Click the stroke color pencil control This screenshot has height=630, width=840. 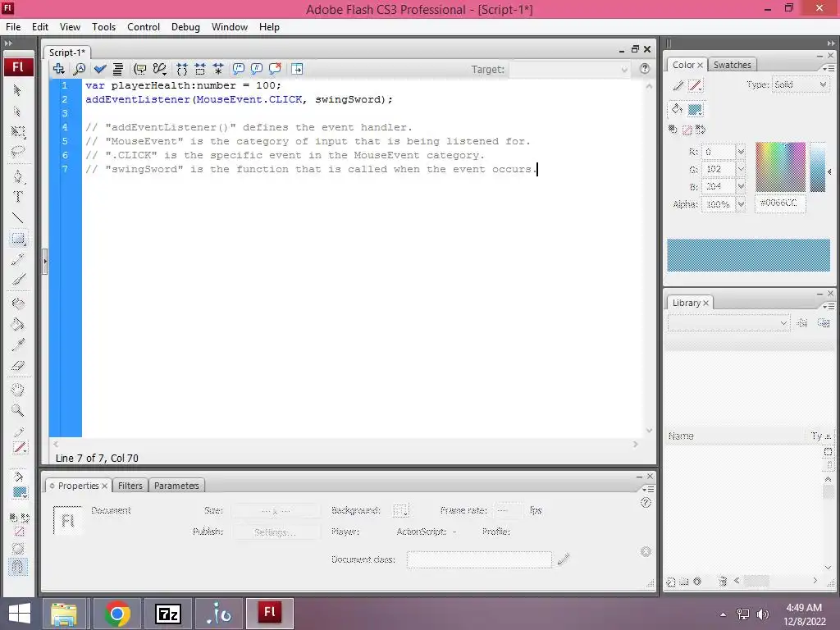tap(678, 85)
